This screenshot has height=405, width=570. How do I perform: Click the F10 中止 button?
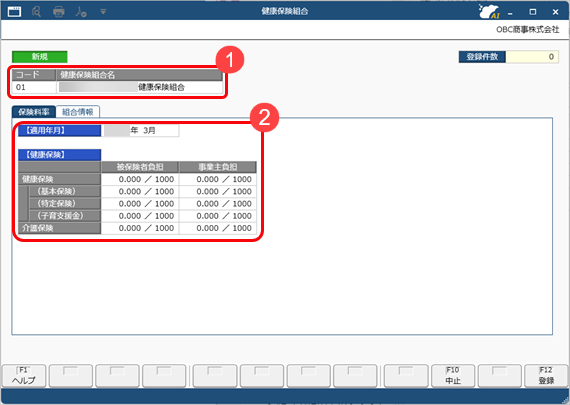(453, 376)
